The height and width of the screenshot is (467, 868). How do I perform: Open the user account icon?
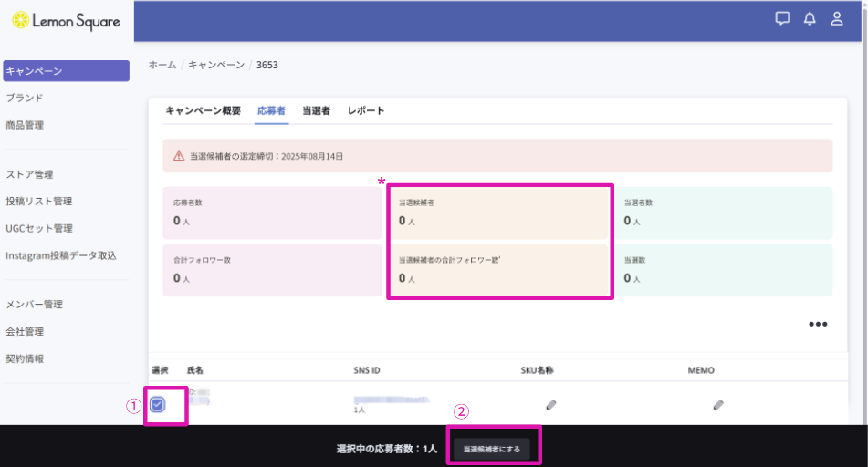click(837, 19)
